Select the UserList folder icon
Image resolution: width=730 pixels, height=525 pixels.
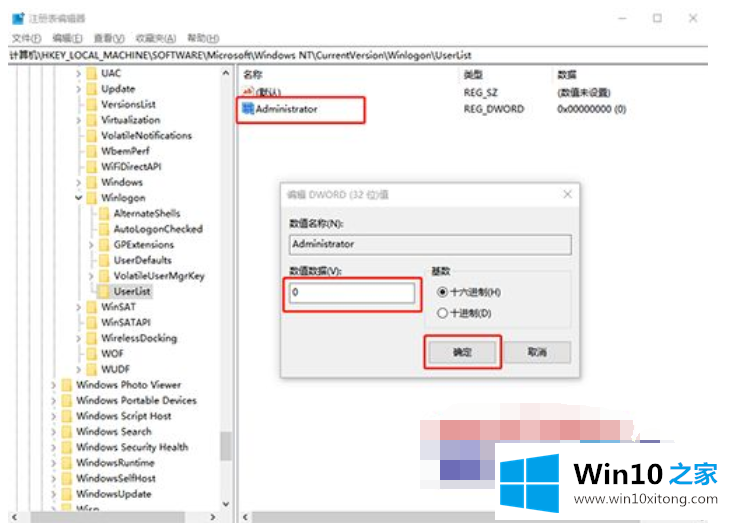(104, 291)
